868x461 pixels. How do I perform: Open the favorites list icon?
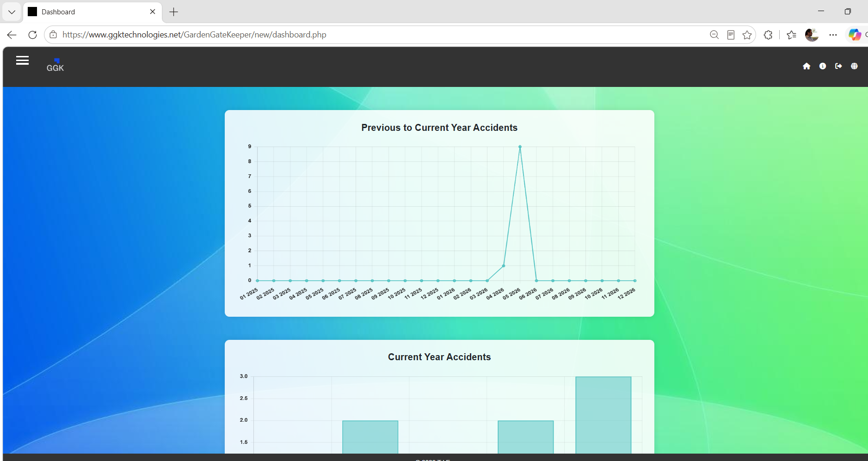click(791, 35)
